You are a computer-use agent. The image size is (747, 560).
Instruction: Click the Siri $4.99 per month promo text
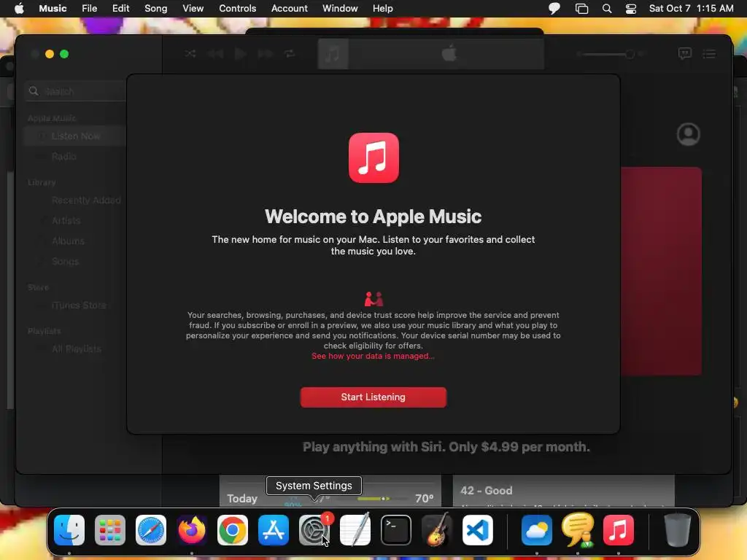(x=446, y=447)
